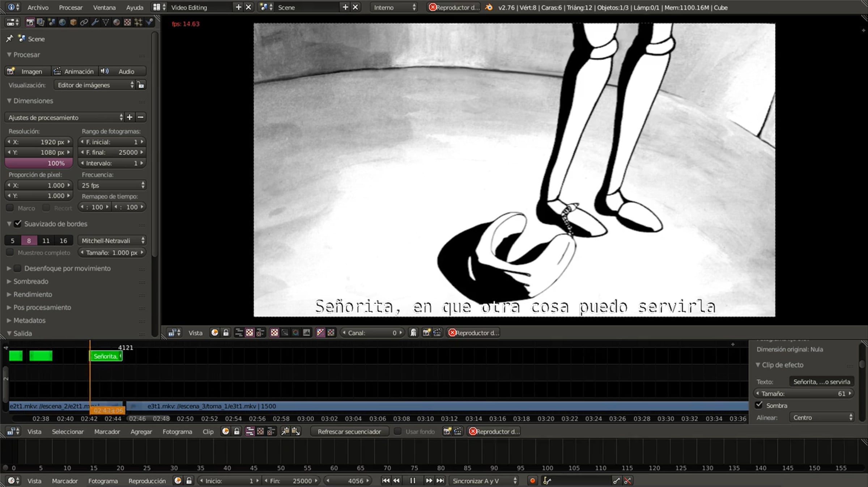Open the Object properties cube icon
868x487 pixels.
[x=73, y=22]
